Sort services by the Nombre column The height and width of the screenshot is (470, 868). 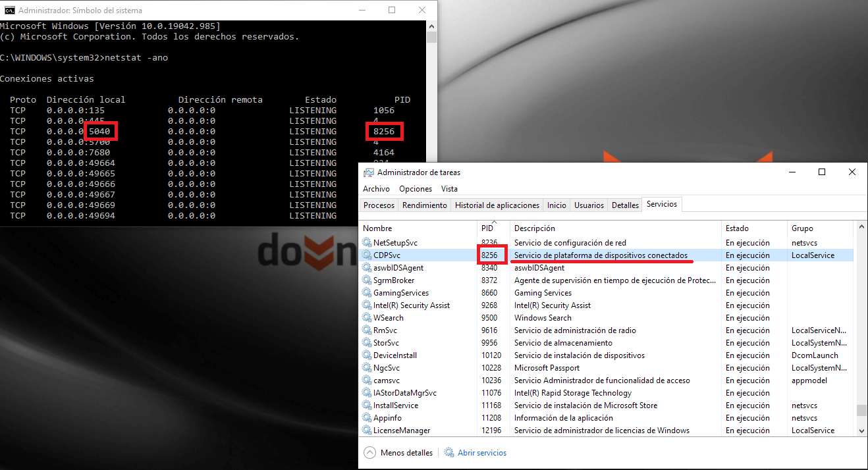point(419,228)
